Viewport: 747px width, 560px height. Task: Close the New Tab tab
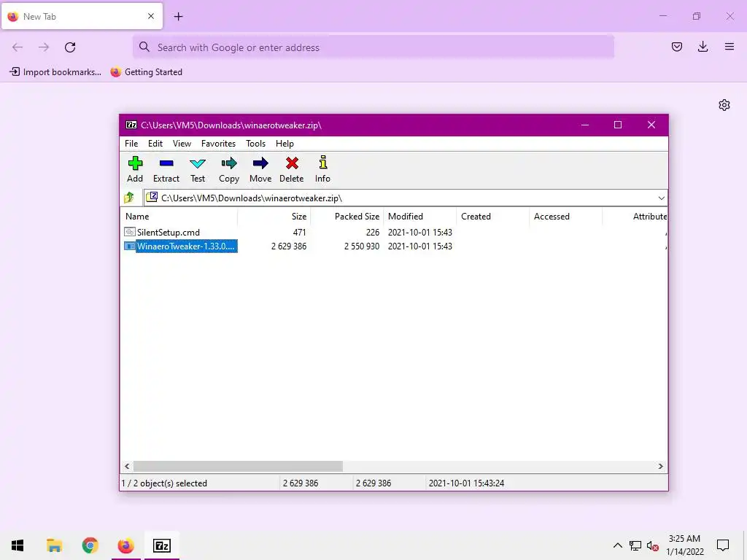(x=151, y=16)
